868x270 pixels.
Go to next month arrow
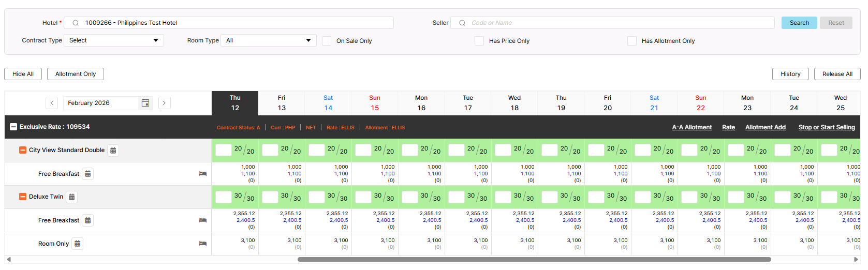tap(164, 103)
